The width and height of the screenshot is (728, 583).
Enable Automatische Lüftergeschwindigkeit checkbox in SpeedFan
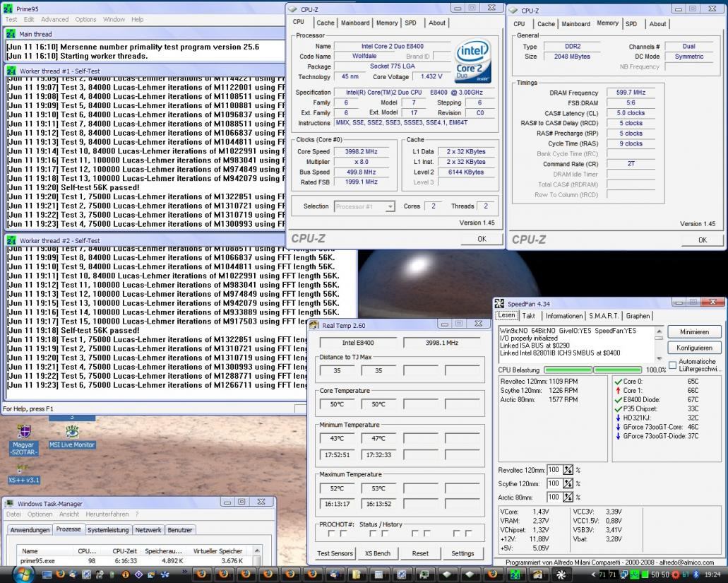[x=672, y=365]
